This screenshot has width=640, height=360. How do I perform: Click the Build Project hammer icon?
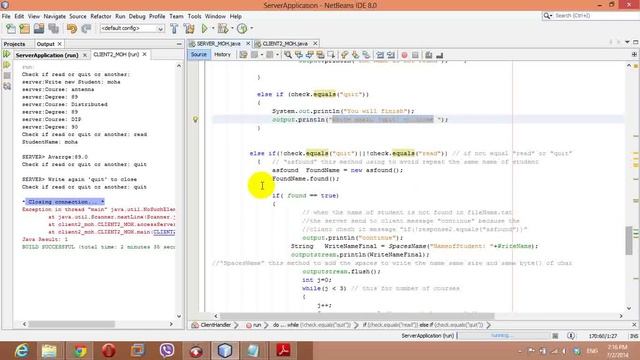coord(174,29)
